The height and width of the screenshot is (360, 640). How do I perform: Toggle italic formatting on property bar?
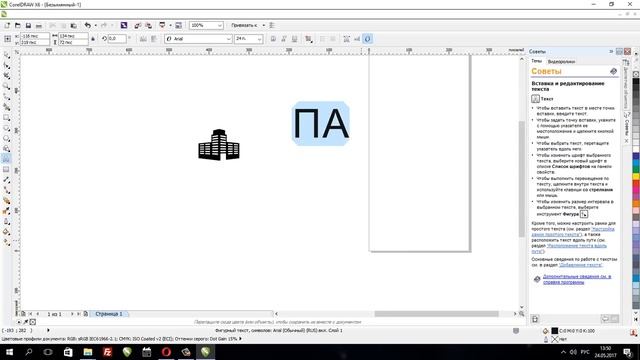coord(284,39)
